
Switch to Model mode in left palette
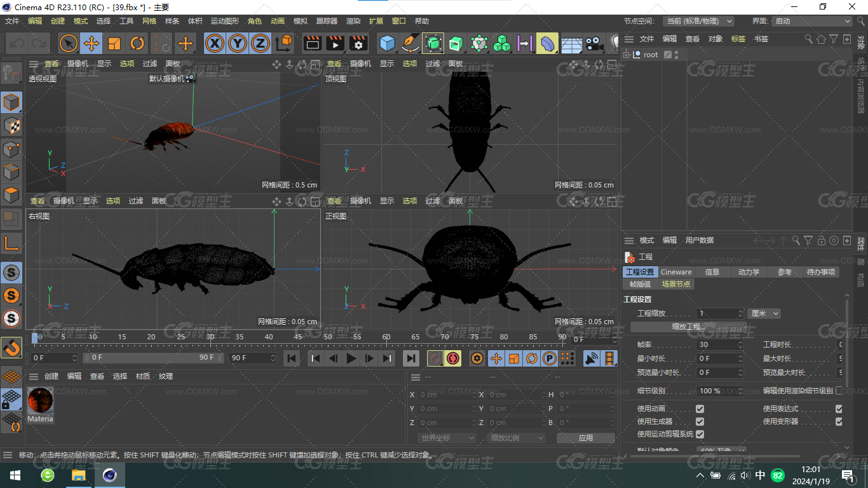[11, 102]
